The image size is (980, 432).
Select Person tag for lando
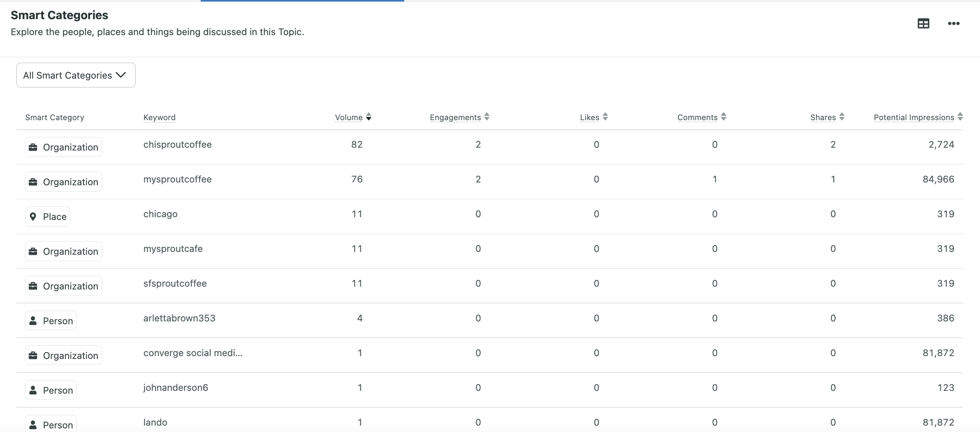click(x=51, y=424)
